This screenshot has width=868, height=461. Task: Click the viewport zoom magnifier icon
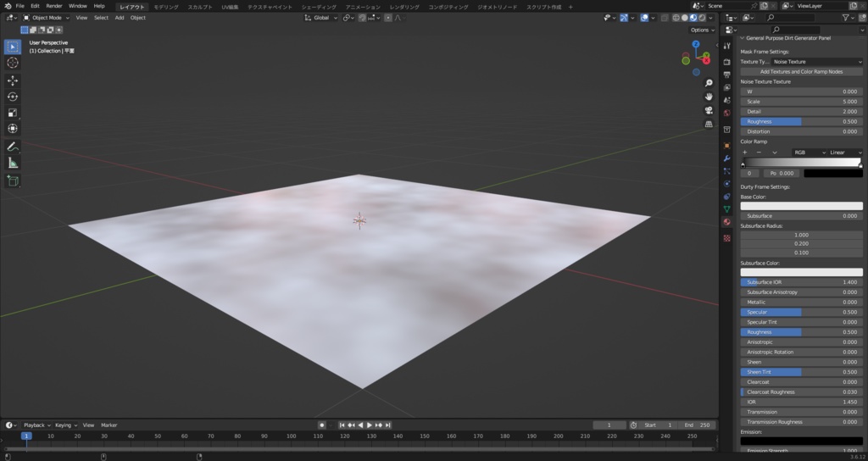pyautogui.click(x=709, y=83)
